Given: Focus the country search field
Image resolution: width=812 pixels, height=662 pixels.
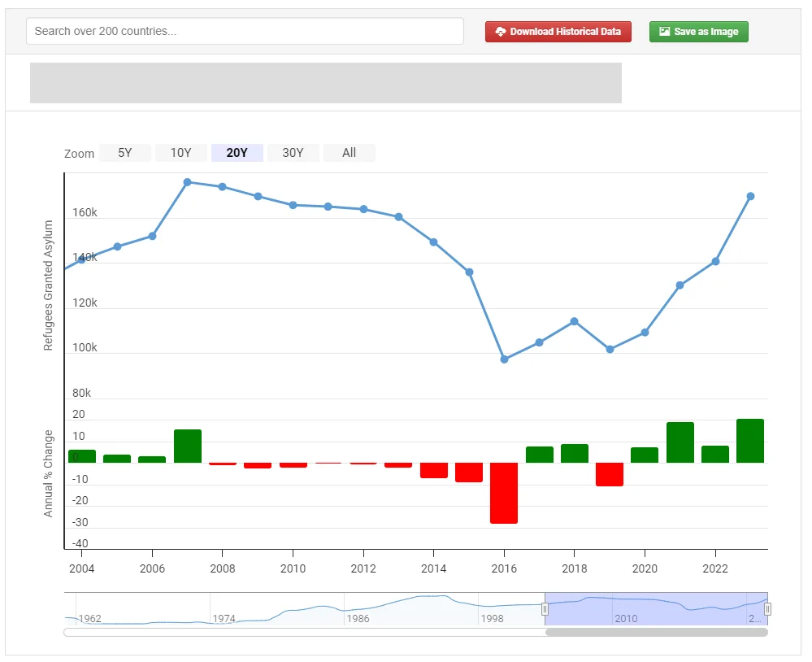Looking at the screenshot, I should 245,31.
